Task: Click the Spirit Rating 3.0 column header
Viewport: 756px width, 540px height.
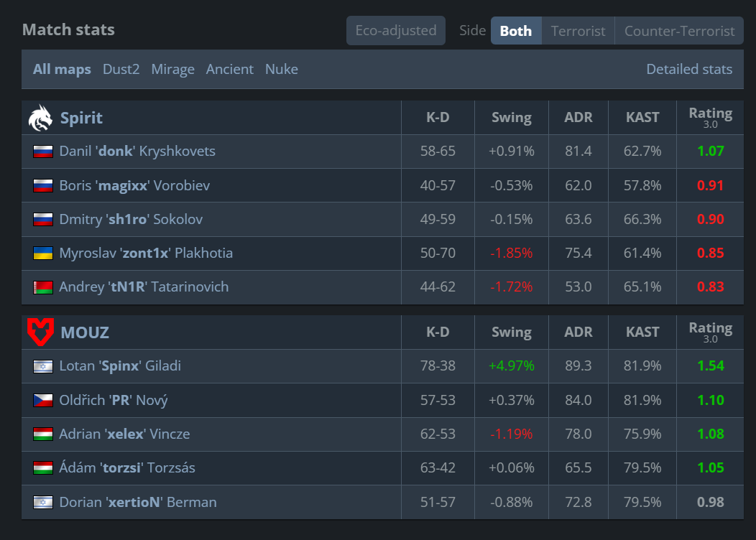Action: click(710, 118)
